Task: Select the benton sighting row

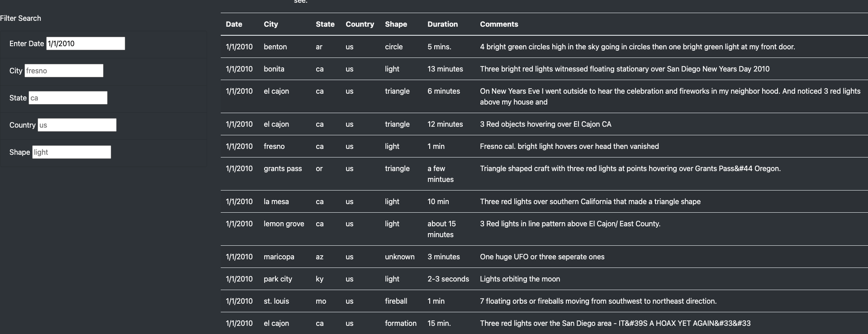Action: pos(407,47)
